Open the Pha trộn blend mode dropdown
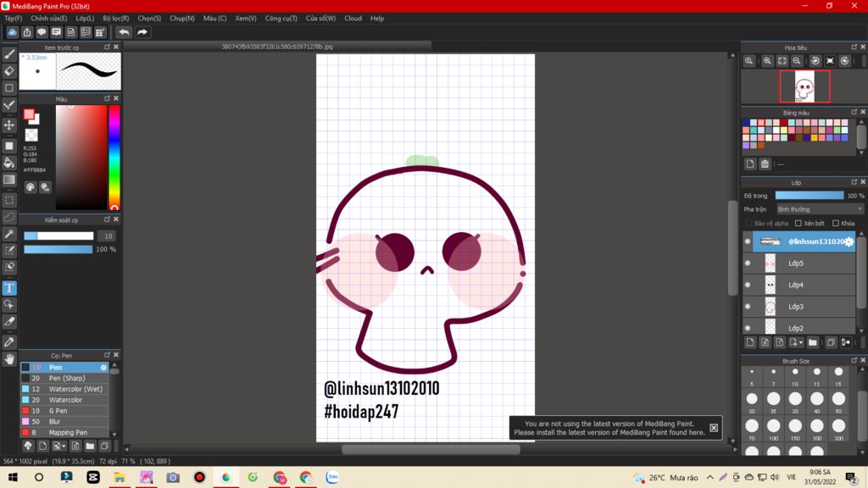 tap(820, 209)
